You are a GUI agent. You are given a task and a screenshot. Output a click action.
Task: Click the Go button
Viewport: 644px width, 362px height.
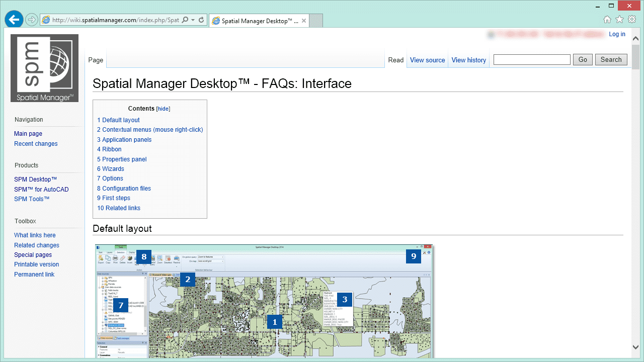[583, 59]
